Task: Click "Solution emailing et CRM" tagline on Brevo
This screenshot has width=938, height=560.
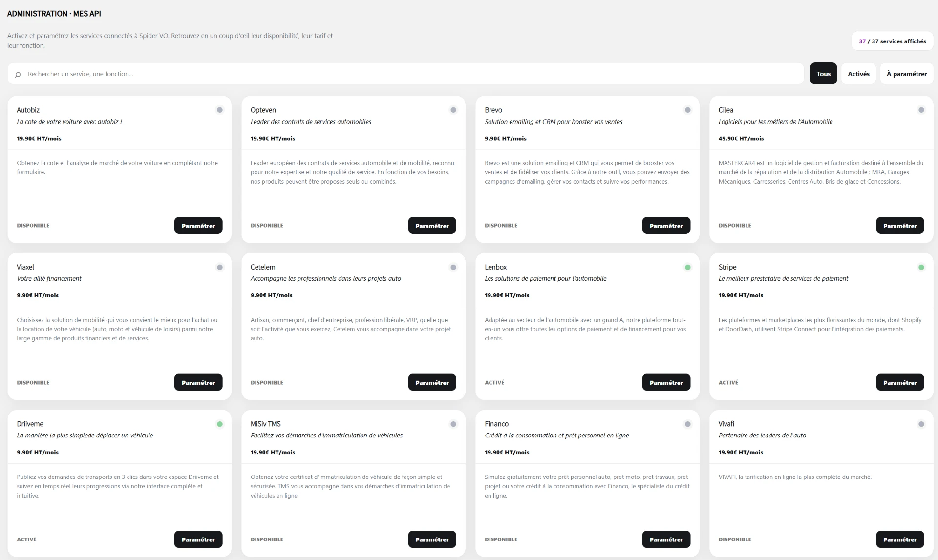Action: point(554,122)
